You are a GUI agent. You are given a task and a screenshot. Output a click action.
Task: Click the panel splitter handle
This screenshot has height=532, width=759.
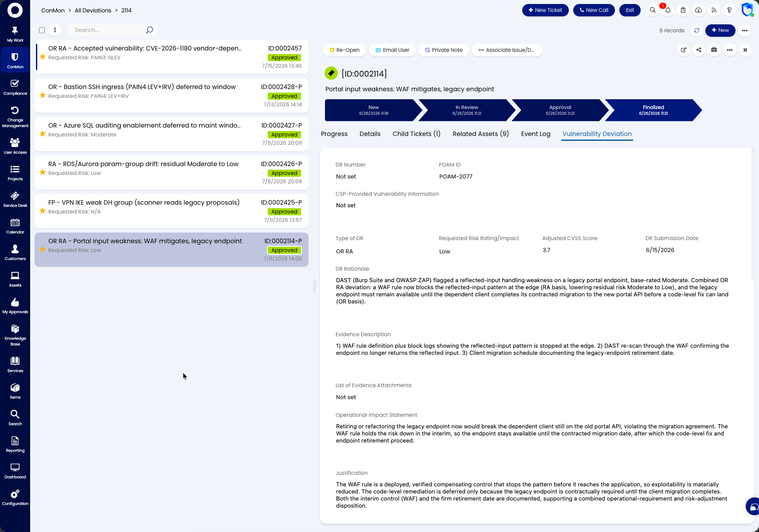314,286
